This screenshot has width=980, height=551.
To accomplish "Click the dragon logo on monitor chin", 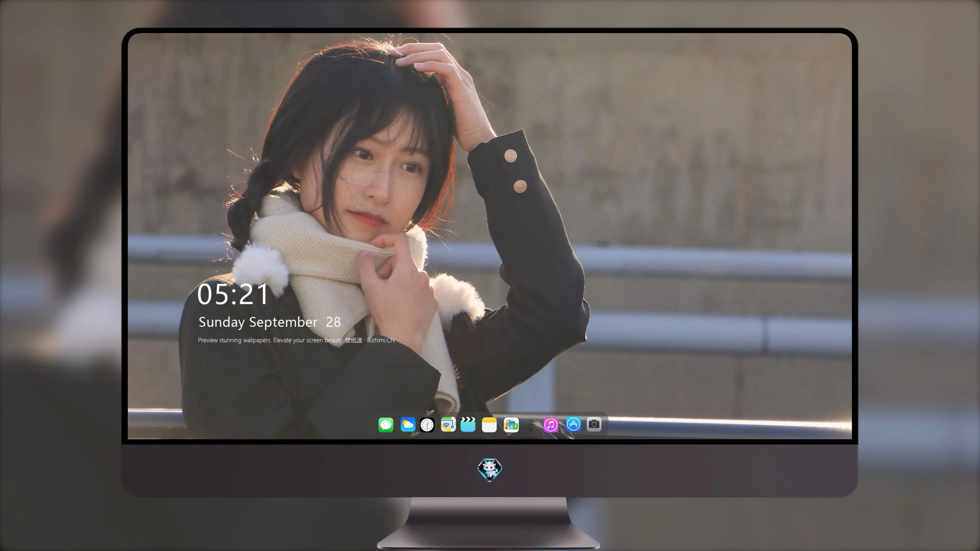I will click(490, 470).
